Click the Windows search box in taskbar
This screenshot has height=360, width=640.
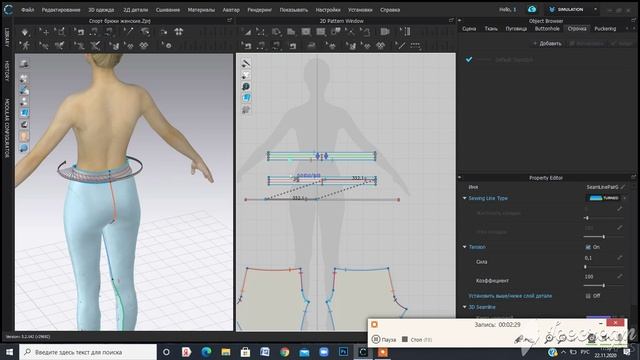point(88,352)
